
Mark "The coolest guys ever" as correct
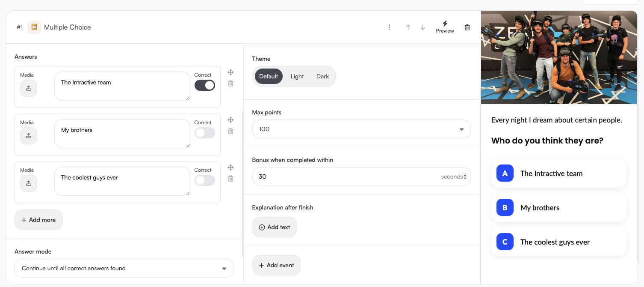pos(205,180)
